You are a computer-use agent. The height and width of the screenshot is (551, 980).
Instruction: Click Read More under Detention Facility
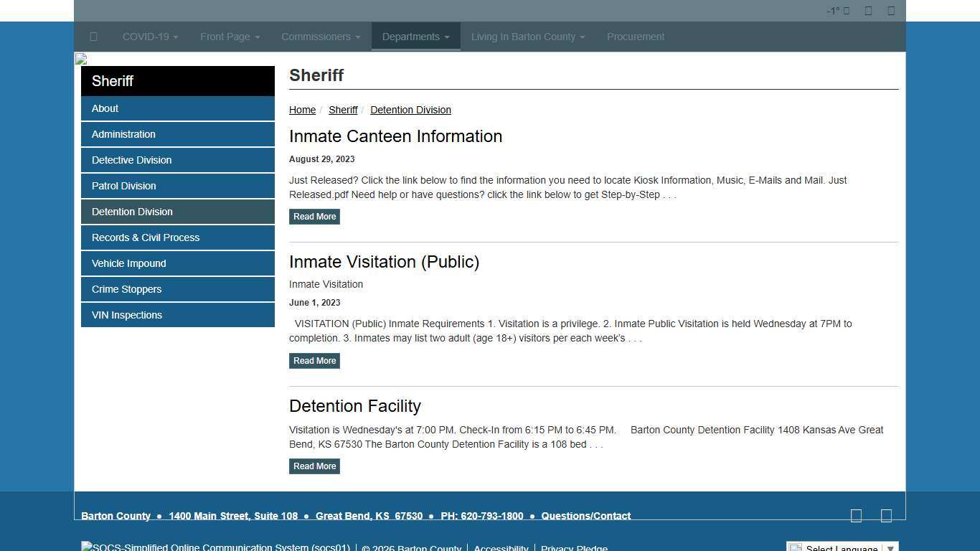point(314,466)
